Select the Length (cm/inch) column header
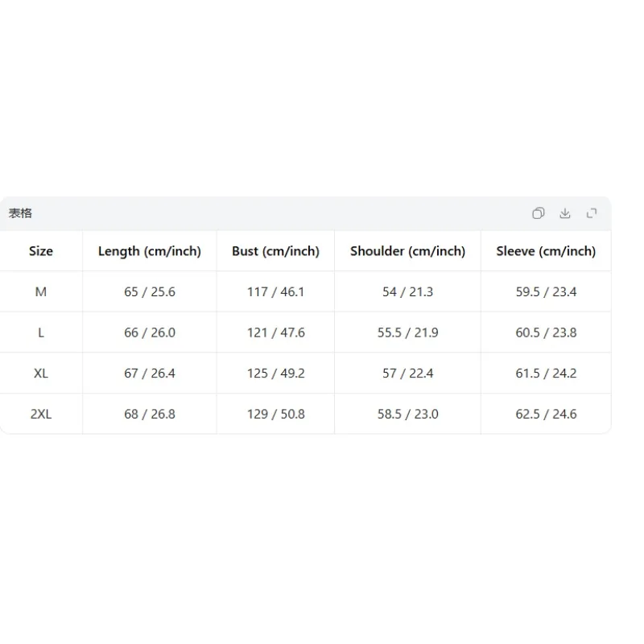Screen dimensions: 644x644 click(150, 251)
